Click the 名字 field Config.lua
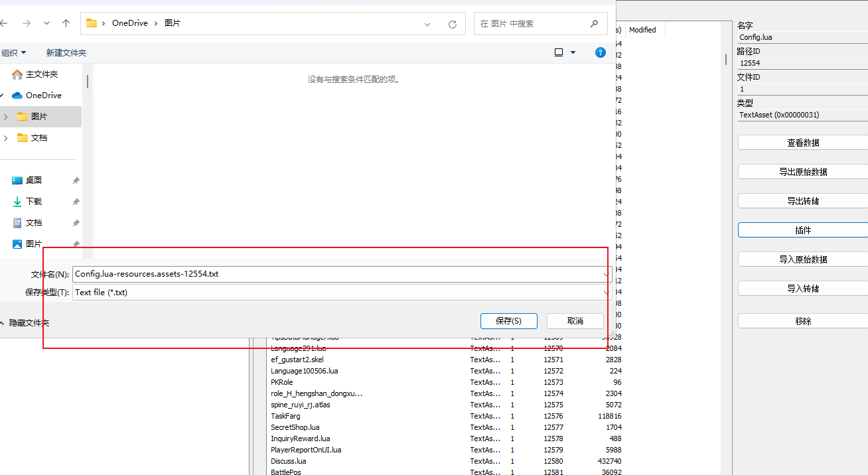The height and width of the screenshot is (475, 868). point(802,37)
